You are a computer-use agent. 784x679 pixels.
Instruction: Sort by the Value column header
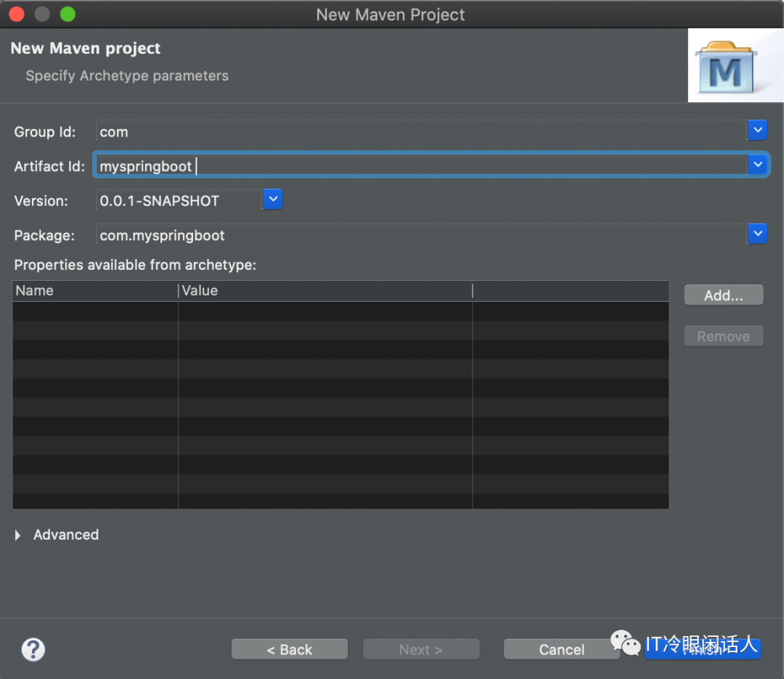click(325, 291)
